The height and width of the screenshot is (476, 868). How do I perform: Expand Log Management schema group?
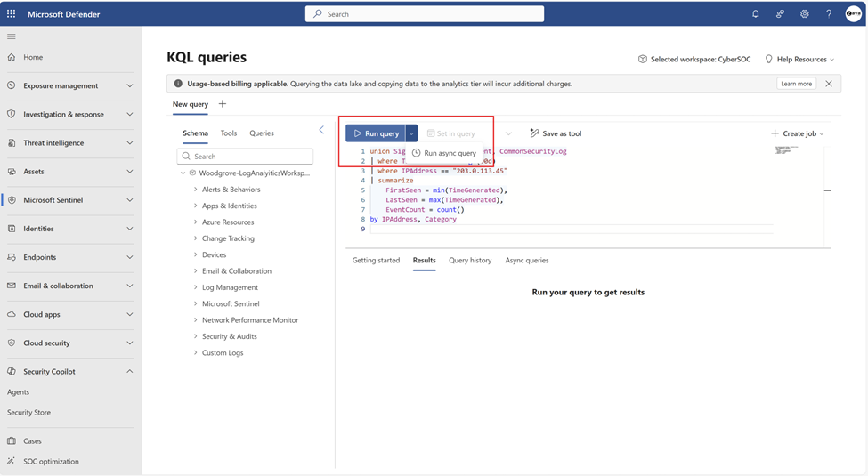tap(195, 287)
